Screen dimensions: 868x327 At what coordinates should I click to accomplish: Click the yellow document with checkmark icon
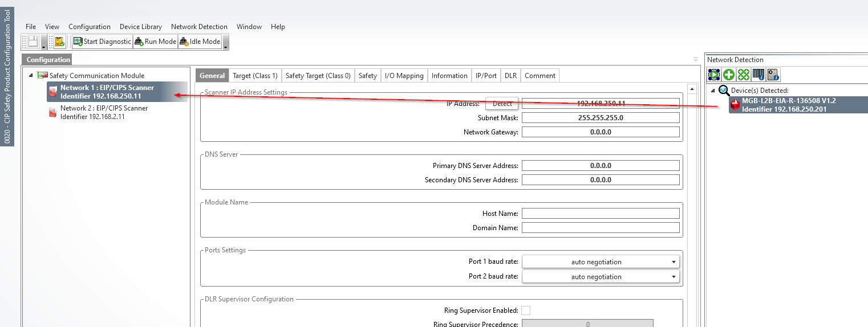point(59,42)
